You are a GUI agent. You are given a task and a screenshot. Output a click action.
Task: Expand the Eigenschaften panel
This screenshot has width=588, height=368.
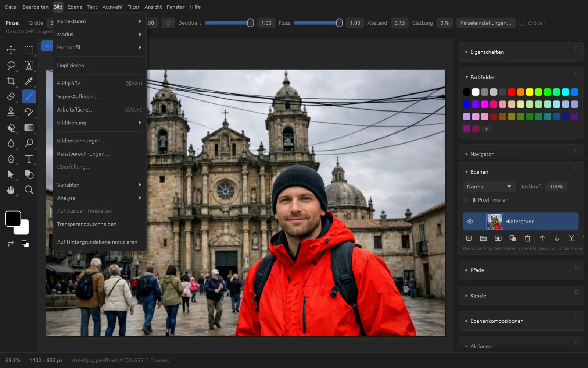[466, 52]
